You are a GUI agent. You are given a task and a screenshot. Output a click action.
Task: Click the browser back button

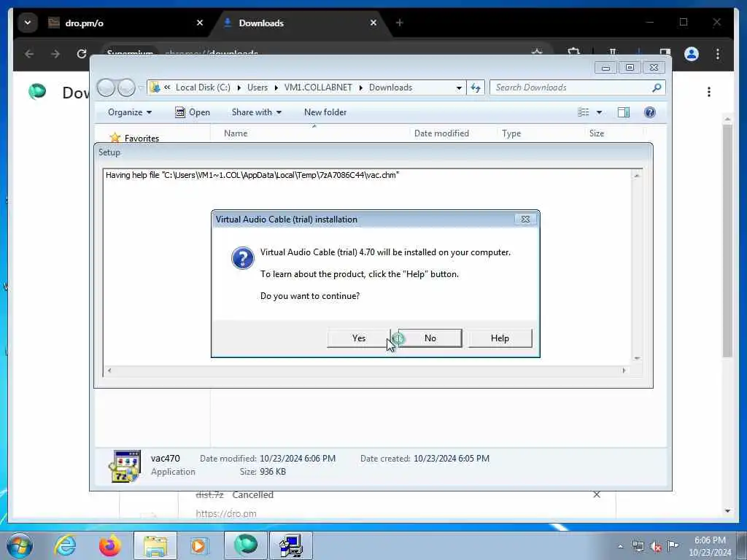point(29,54)
